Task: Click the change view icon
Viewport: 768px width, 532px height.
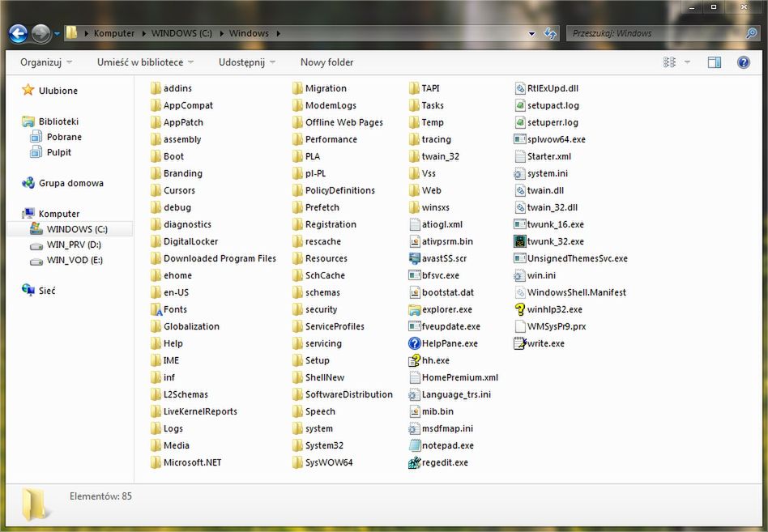Action: click(669, 62)
